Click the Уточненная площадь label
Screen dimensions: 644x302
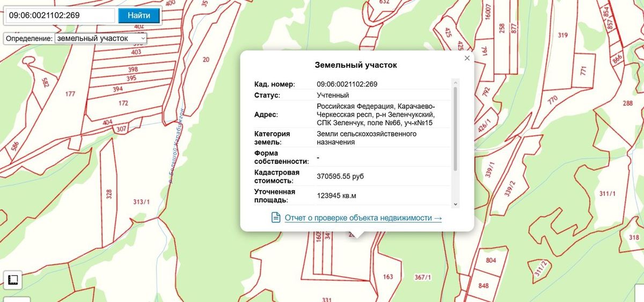pyautogui.click(x=275, y=196)
